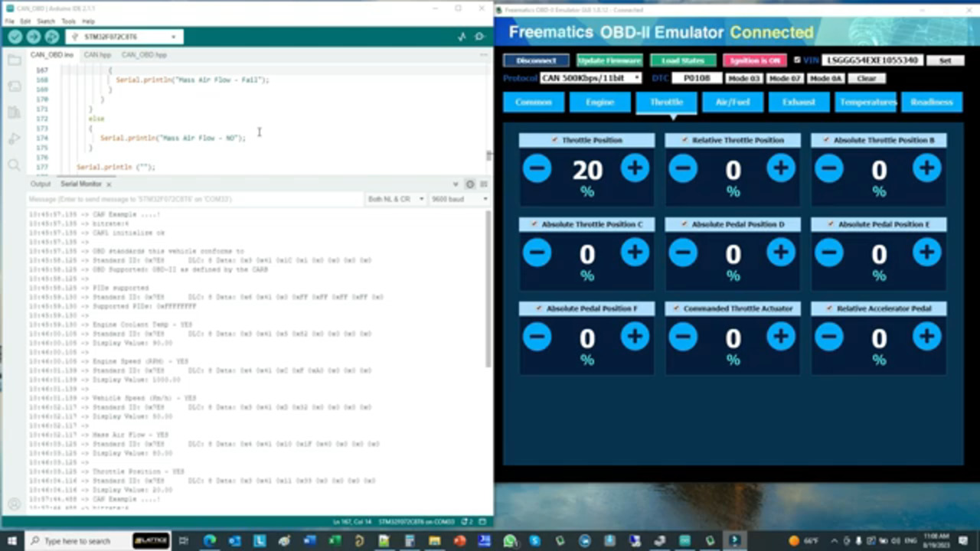Toggle the Absolute Pedal Position F checkbox
Viewport: 980px width, 551px height.
click(x=539, y=308)
